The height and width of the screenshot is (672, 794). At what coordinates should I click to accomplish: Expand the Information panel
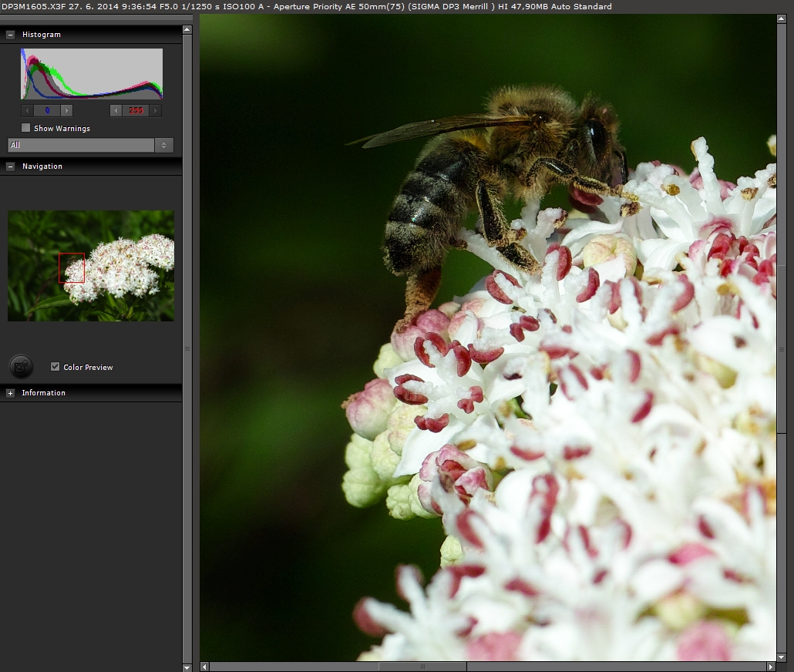pyautogui.click(x=10, y=393)
